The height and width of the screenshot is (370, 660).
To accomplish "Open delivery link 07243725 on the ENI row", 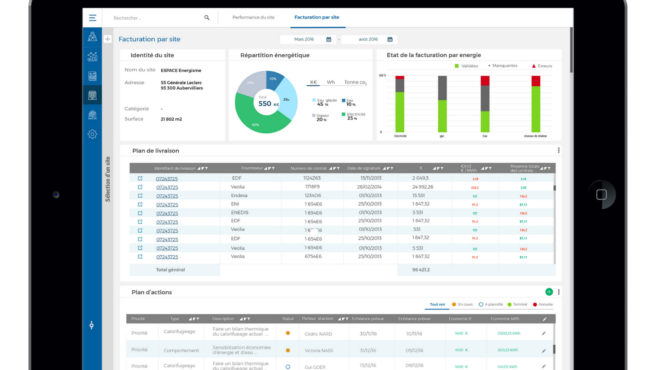I will click(167, 205).
